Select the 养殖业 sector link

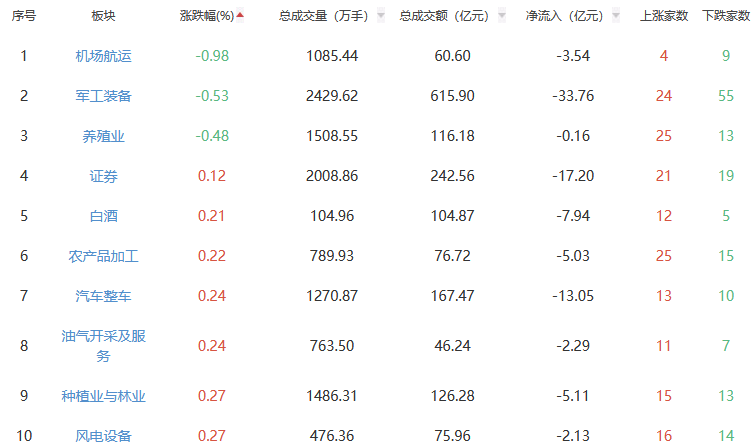point(103,136)
